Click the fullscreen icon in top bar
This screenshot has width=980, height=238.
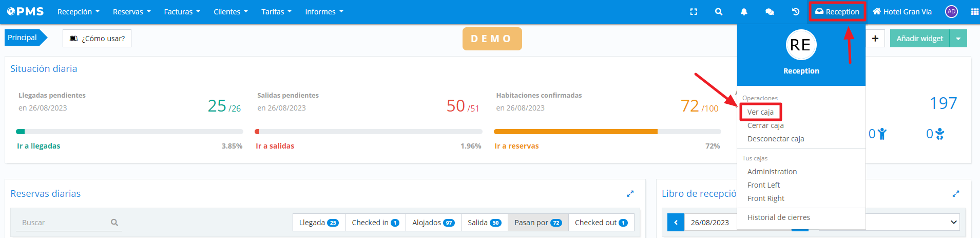[x=694, y=12]
